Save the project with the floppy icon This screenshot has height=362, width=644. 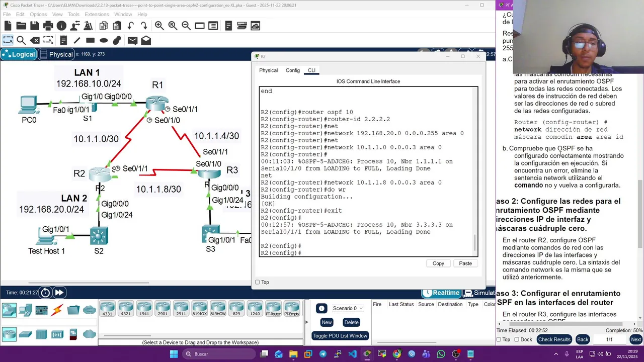pos(35,26)
